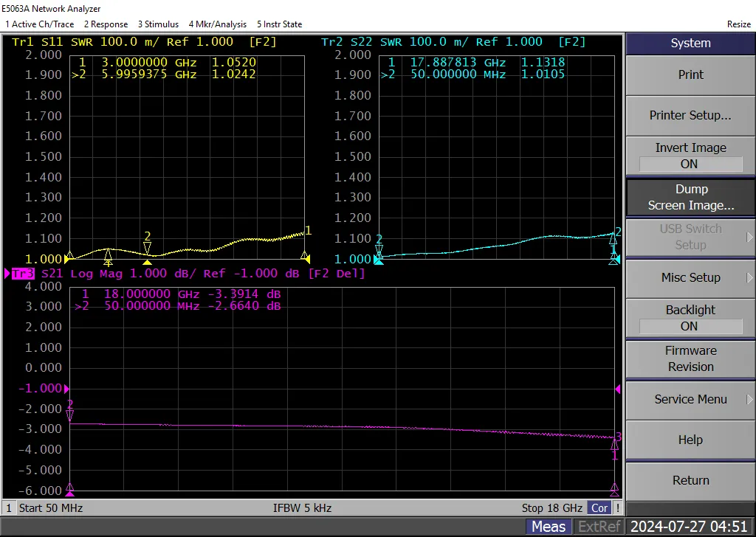Click the ExtRef status indicator
756x537 pixels.
[x=599, y=527]
